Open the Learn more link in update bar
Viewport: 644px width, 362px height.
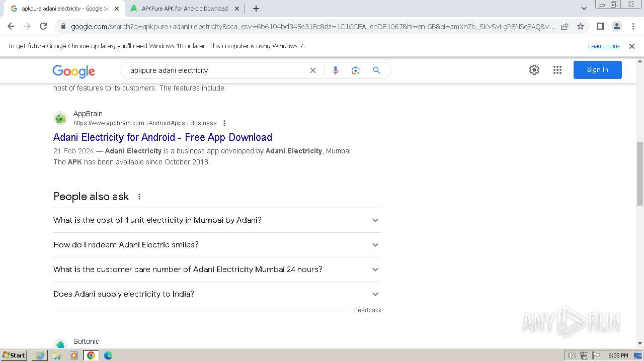[604, 46]
